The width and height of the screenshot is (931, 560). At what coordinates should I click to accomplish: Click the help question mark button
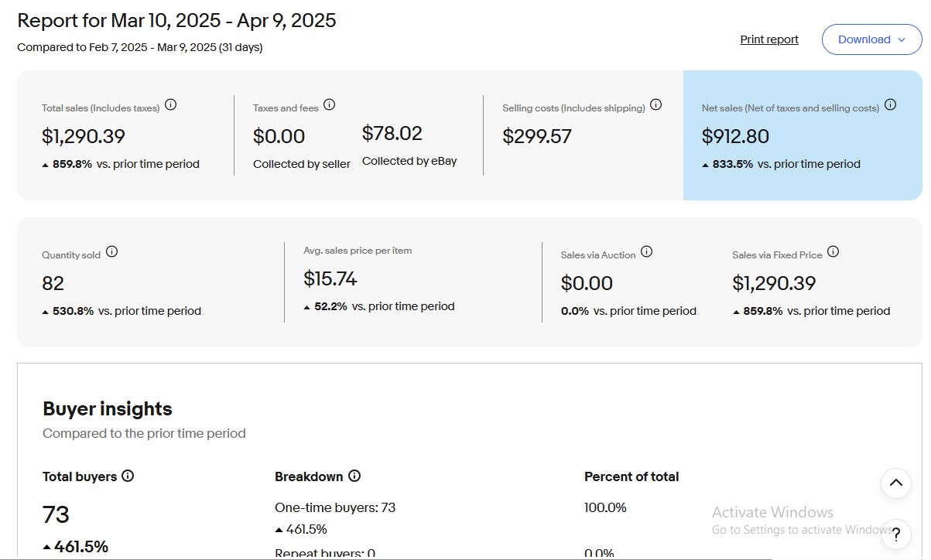click(896, 534)
